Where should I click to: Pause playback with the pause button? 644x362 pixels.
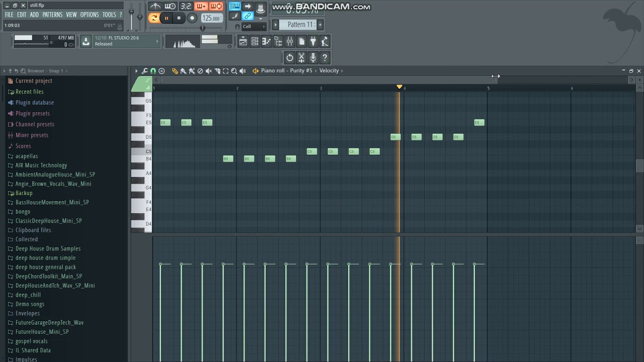pyautogui.click(x=167, y=18)
